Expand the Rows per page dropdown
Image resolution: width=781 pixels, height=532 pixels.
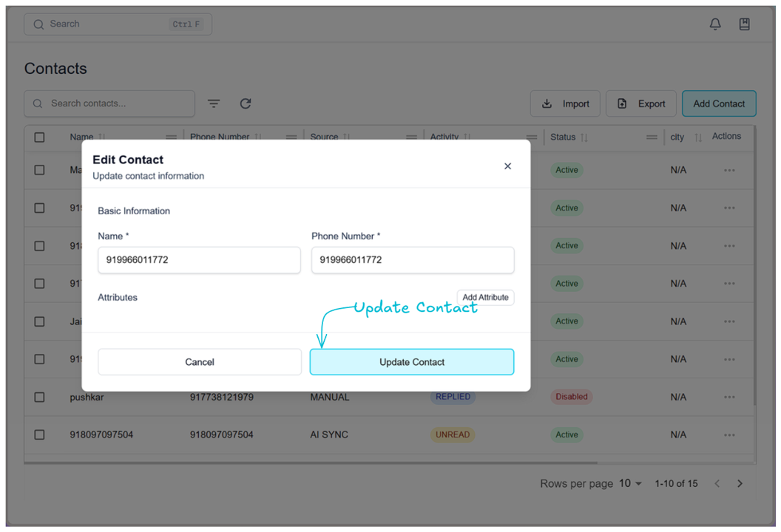click(630, 483)
